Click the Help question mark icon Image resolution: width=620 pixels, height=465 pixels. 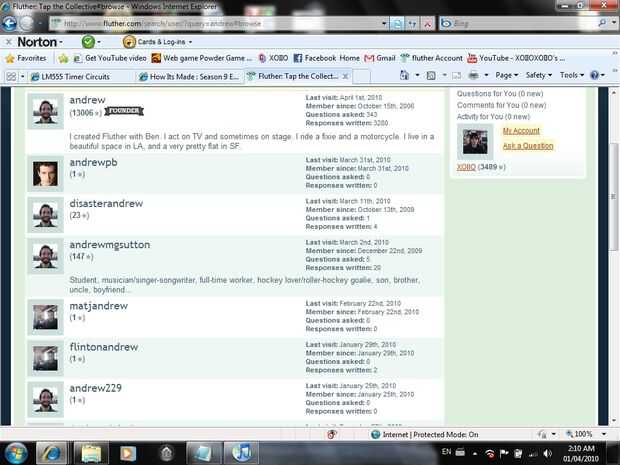pyautogui.click(x=594, y=75)
